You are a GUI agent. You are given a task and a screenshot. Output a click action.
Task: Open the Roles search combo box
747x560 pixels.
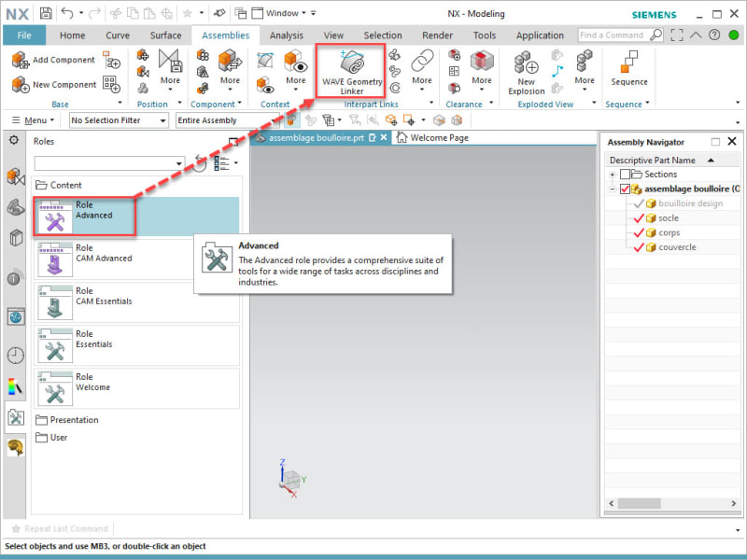109,163
